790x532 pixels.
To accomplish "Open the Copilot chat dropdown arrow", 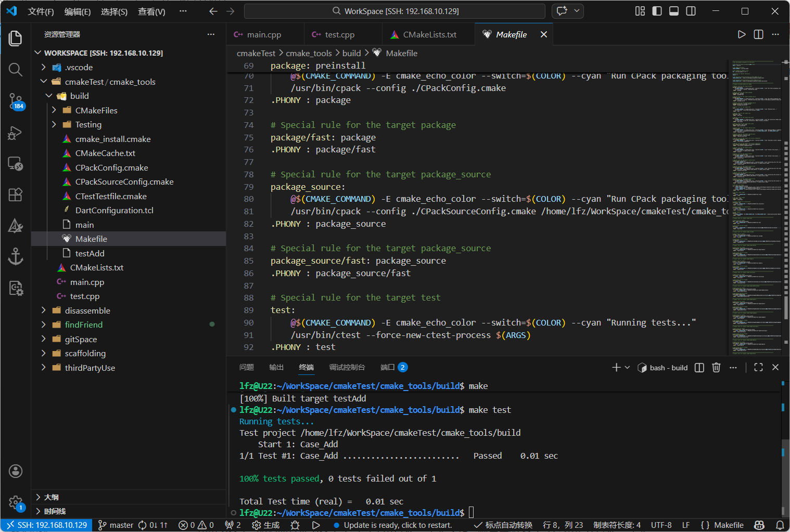I will click(577, 11).
